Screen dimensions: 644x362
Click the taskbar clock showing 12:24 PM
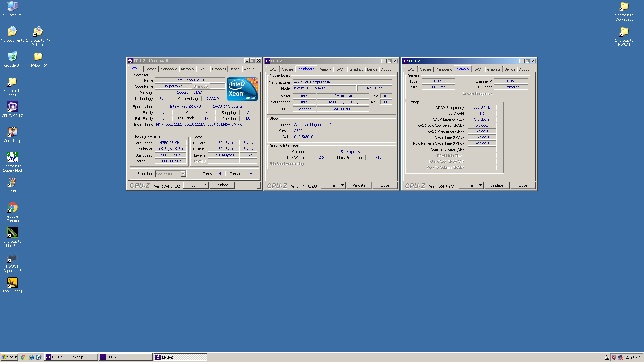pos(633,357)
